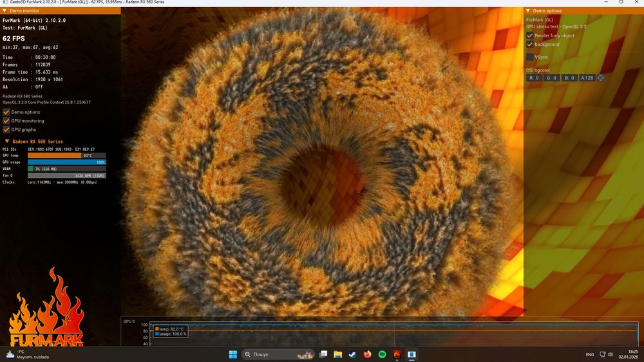Click the ENG language indicator
Screen dimensions: 644x362
click(x=590, y=355)
